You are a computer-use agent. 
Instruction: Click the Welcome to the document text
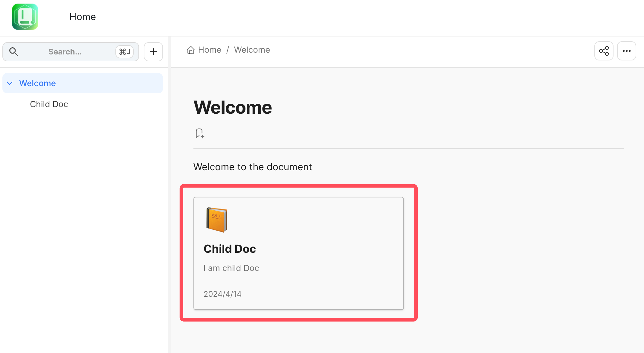(x=252, y=167)
